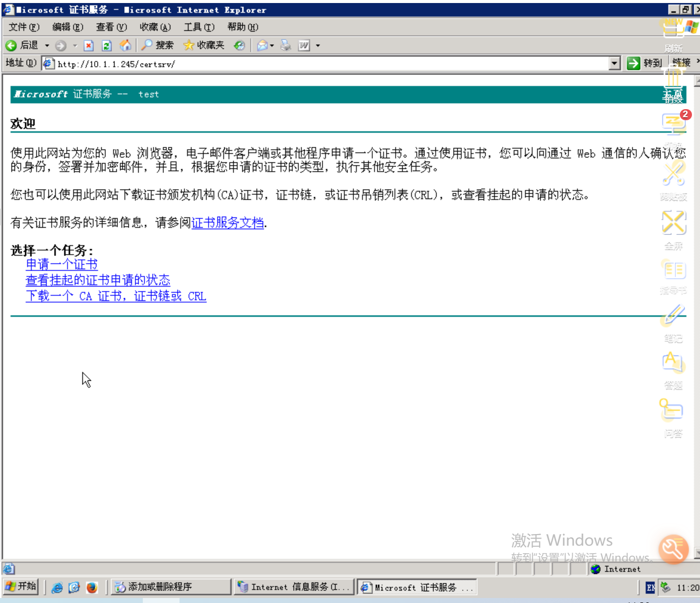700x603 pixels.
Task: Open the 收藏(A) menu
Action: click(x=155, y=27)
